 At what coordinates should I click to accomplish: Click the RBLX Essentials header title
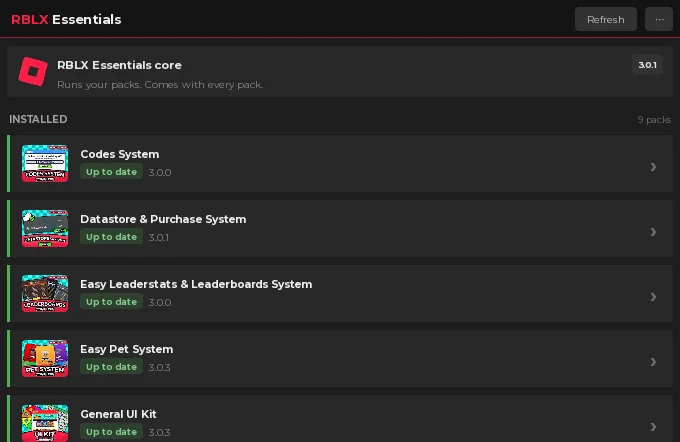[x=66, y=20]
